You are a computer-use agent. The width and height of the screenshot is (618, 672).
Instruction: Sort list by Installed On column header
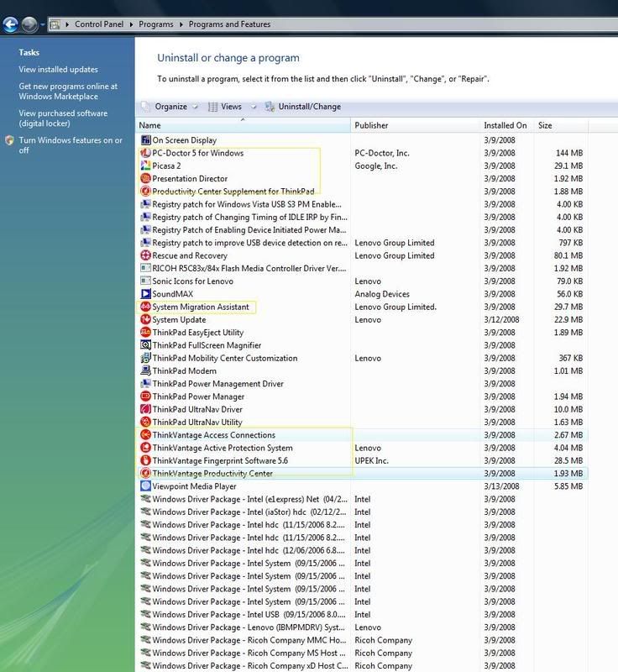click(x=507, y=125)
